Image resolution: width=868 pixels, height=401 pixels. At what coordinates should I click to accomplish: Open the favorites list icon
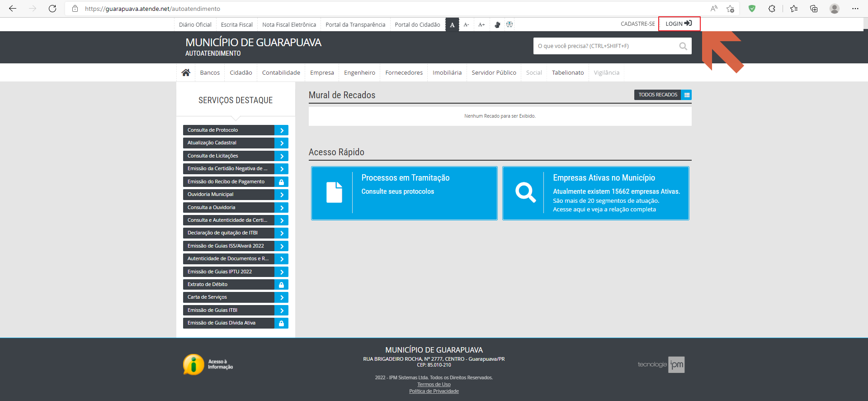(x=794, y=9)
